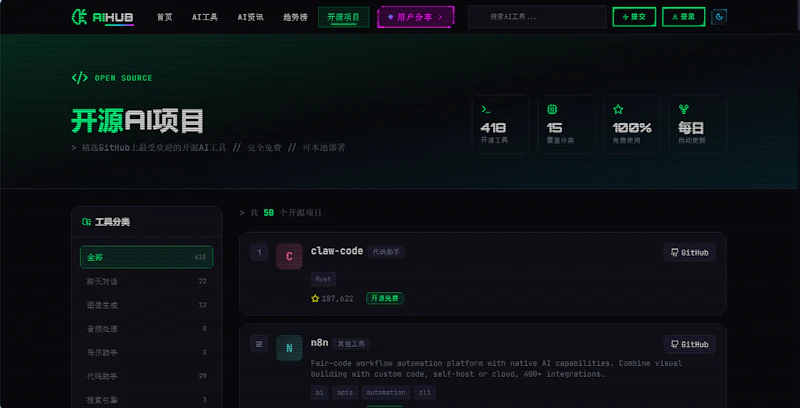Screen dimensions: 800x408
Task: Select the 写作助手 category
Action: 146,352
